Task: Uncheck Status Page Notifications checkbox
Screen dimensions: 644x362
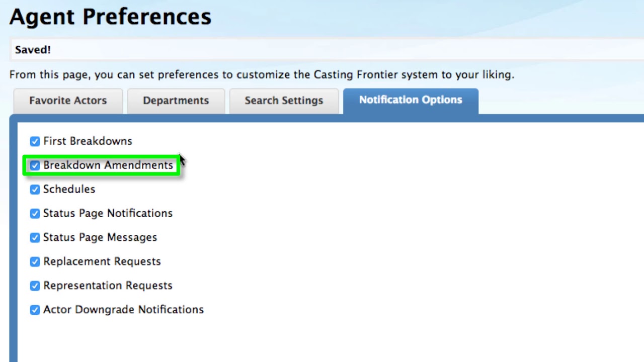Action: click(35, 214)
